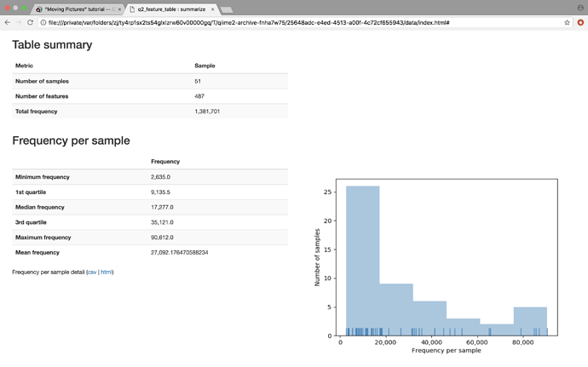Click the page info icon in address bar
The width and height of the screenshot is (588, 367).
[x=43, y=23]
